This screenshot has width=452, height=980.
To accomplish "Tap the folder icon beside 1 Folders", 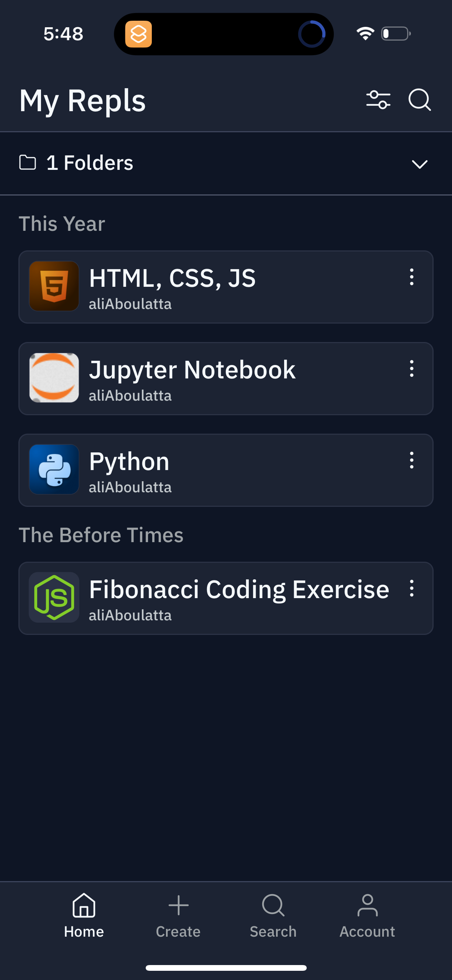I will pos(28,163).
